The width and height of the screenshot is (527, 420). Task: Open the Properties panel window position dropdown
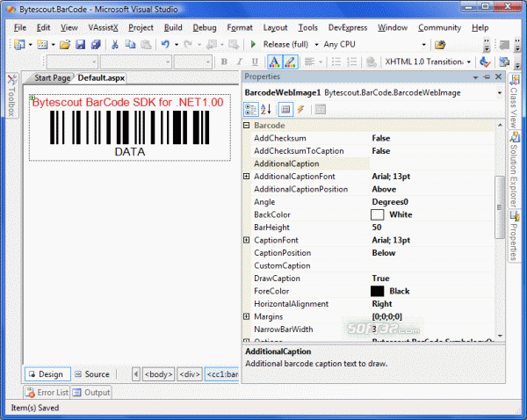point(475,77)
